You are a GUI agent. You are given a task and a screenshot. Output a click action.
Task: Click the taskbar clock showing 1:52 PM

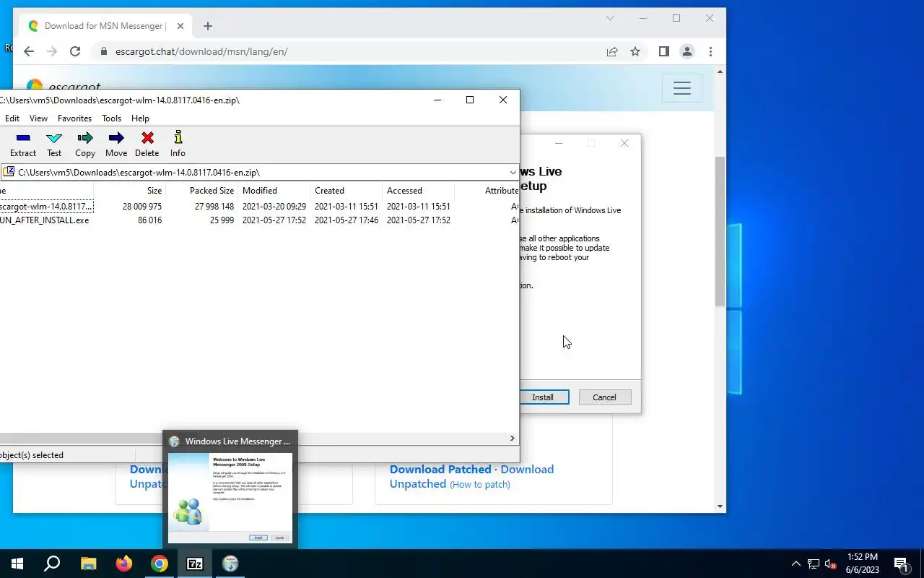(862, 564)
